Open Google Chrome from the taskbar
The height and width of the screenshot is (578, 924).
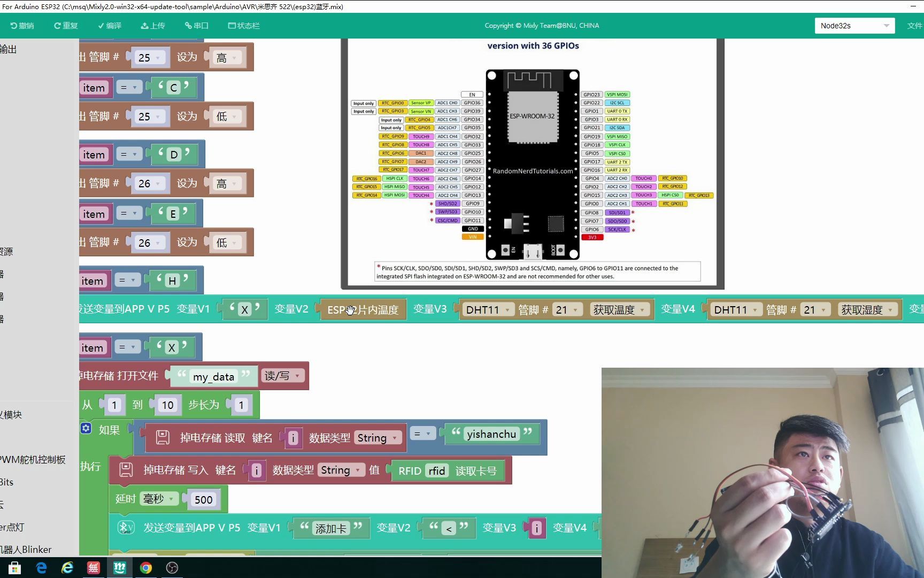pos(146,568)
